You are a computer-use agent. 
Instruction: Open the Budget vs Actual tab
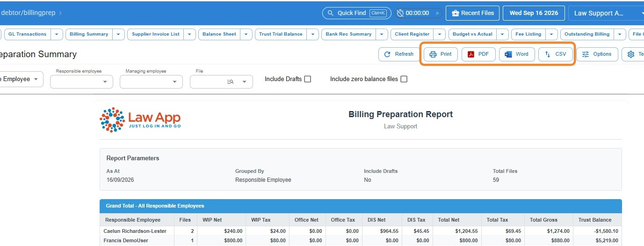click(x=472, y=34)
